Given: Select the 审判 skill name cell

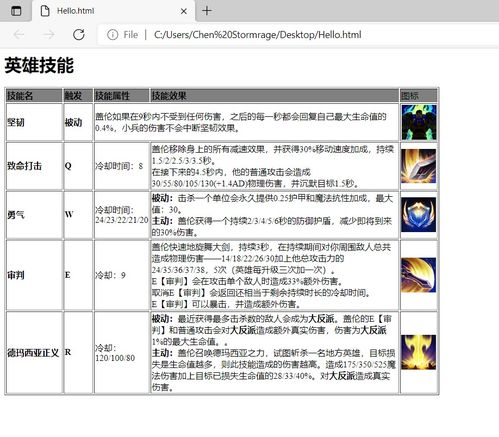Looking at the screenshot, I should click(34, 275).
